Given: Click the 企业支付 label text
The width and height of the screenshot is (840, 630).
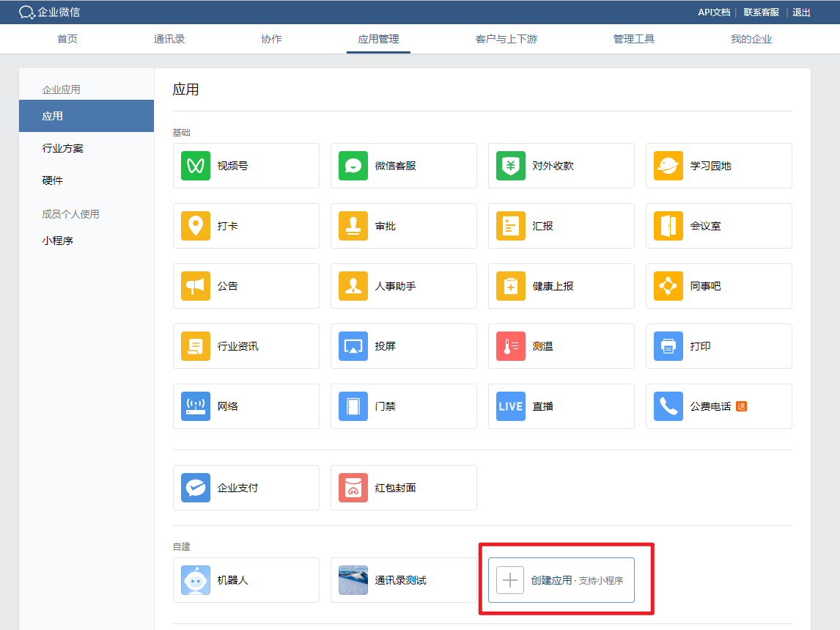Looking at the screenshot, I should pyautogui.click(x=238, y=488).
